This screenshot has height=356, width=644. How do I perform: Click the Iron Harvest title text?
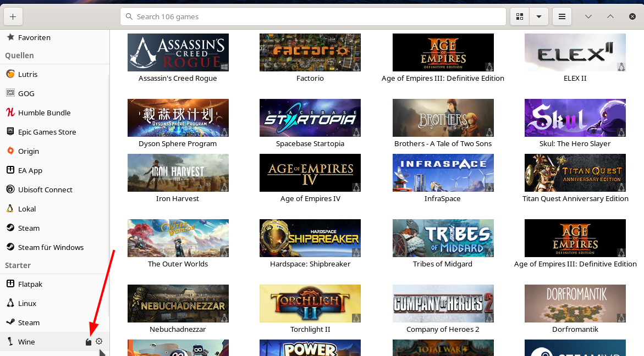coord(178,198)
